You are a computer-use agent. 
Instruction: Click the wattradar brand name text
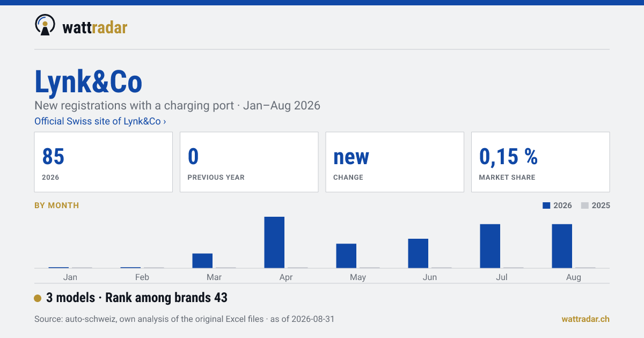click(x=95, y=27)
